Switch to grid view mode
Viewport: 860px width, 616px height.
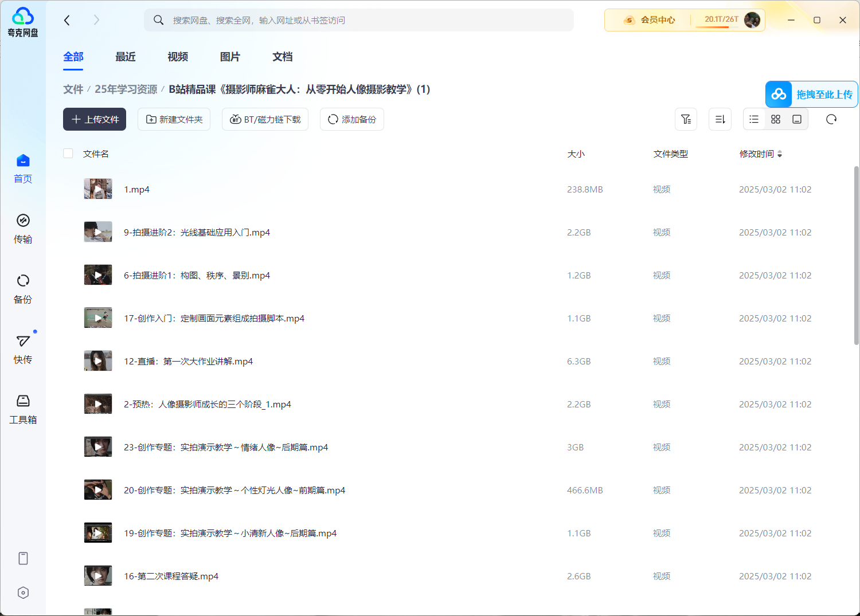(776, 119)
